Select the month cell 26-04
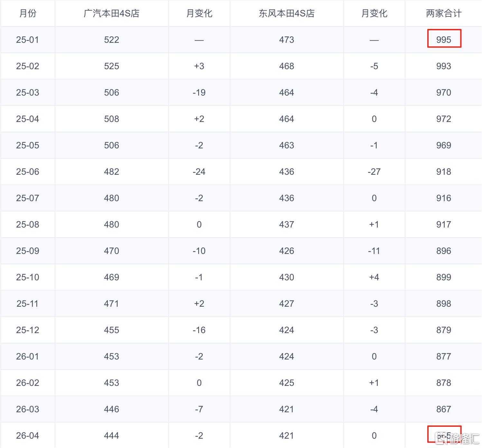The width and height of the screenshot is (482, 448). [28, 435]
